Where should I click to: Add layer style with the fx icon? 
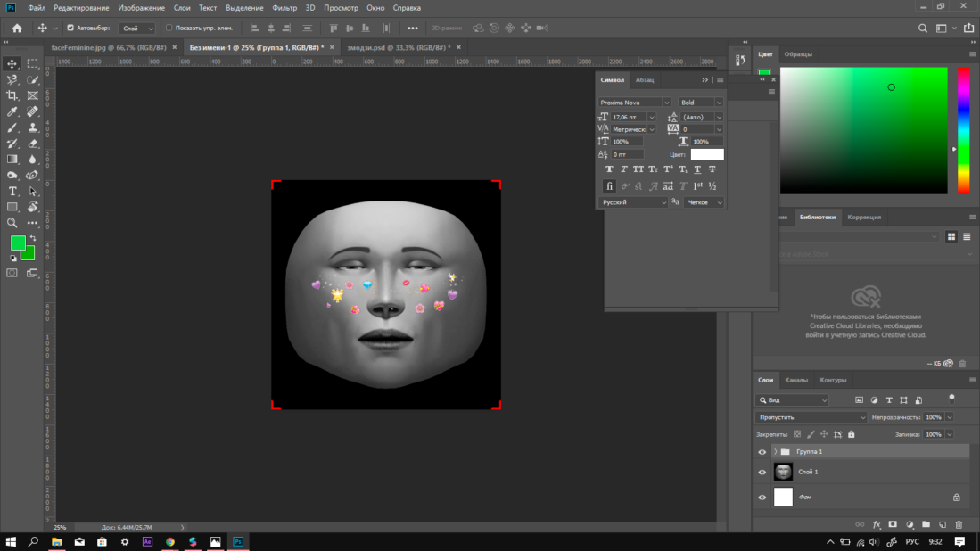point(877,525)
